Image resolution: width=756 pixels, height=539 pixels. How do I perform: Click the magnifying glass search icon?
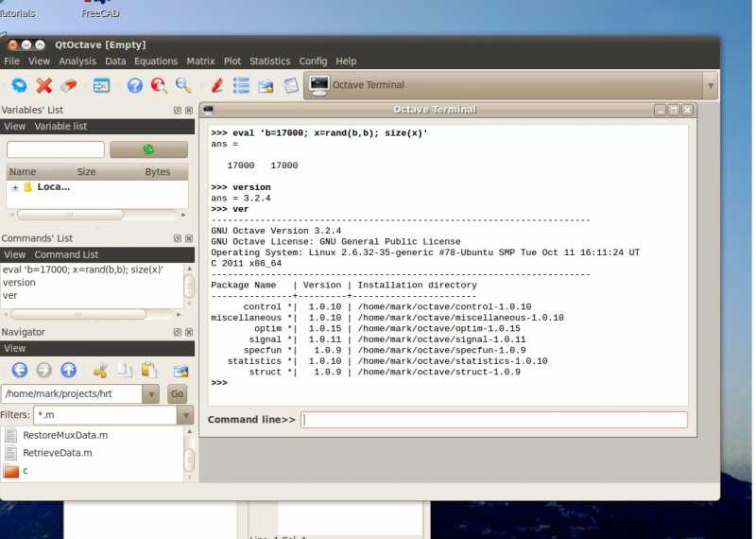pos(183,85)
